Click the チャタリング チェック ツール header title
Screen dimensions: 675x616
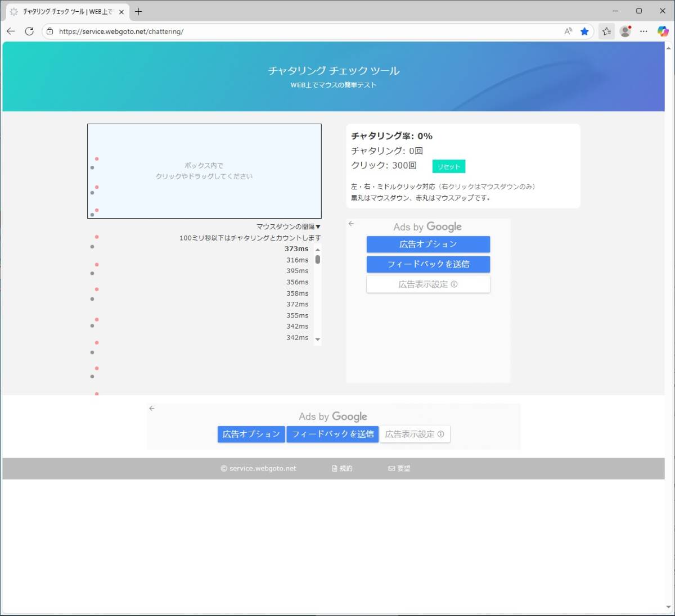(x=334, y=70)
